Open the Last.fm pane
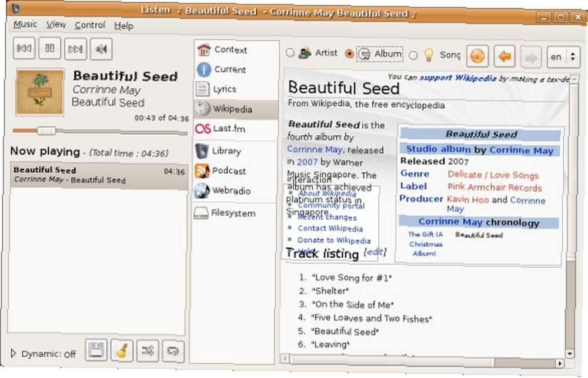This screenshot has width=588, height=378. (x=236, y=129)
